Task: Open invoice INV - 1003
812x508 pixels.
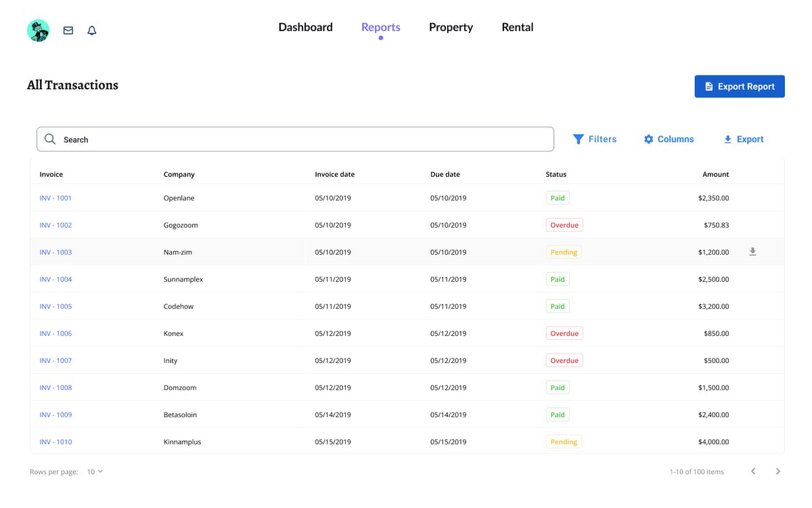Action: pos(55,252)
